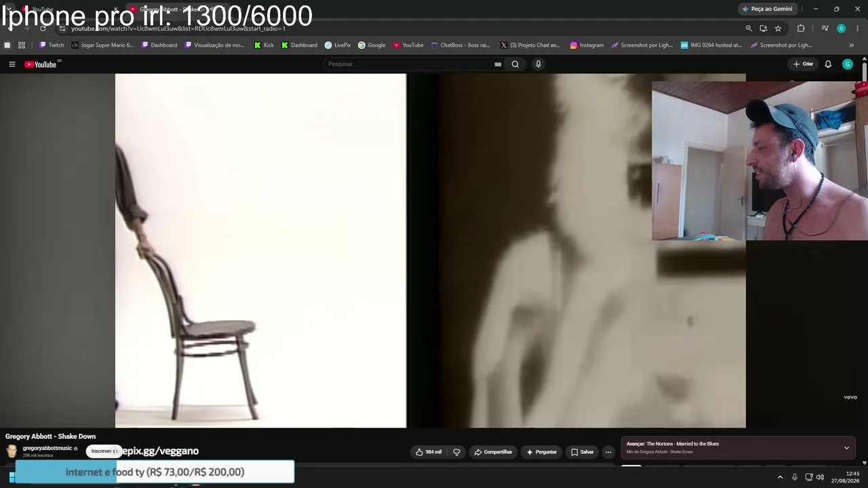Image resolution: width=868 pixels, height=488 pixels.
Task: Click the gregoryabbottmusic channel name
Action: pyautogui.click(x=47, y=448)
